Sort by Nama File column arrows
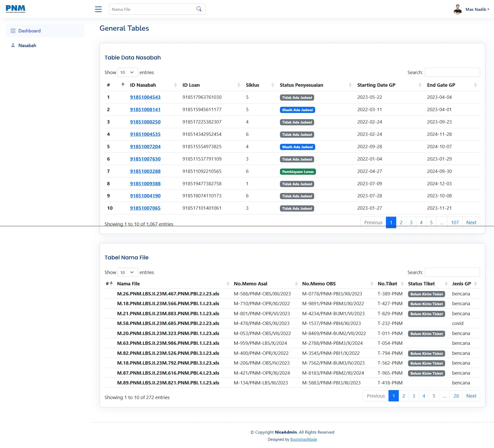 click(228, 284)
